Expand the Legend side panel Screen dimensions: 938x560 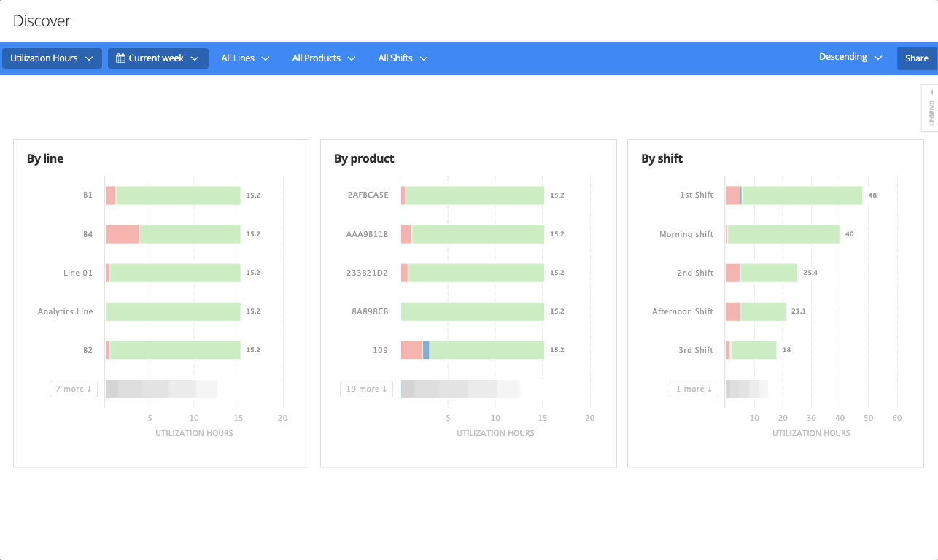pyautogui.click(x=930, y=109)
